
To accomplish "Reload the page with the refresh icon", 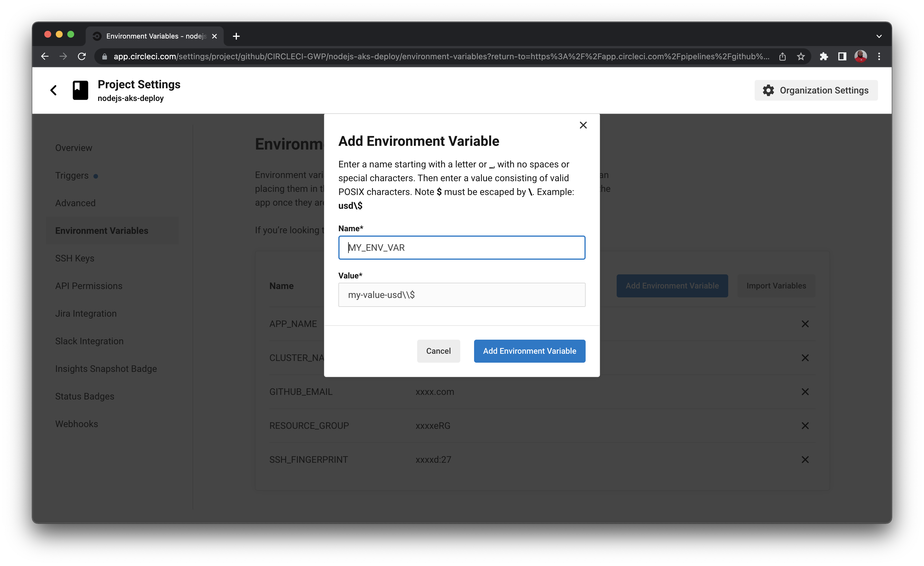I will point(82,56).
